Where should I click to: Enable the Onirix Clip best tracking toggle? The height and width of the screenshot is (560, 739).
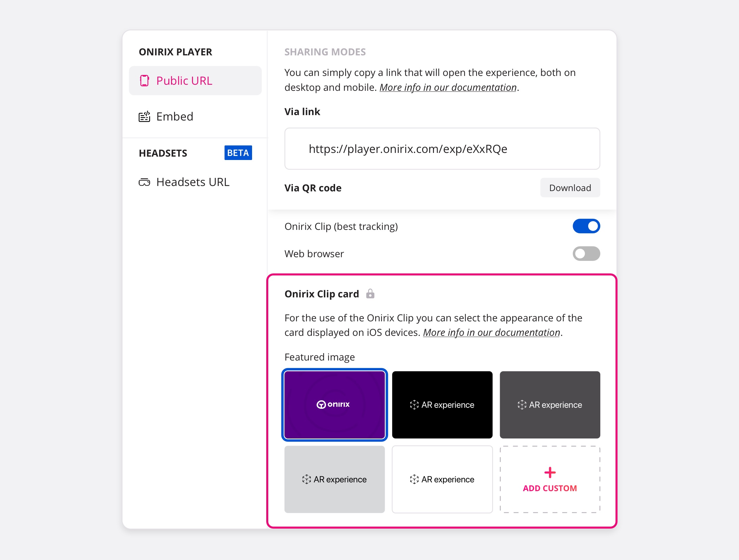pos(586,226)
